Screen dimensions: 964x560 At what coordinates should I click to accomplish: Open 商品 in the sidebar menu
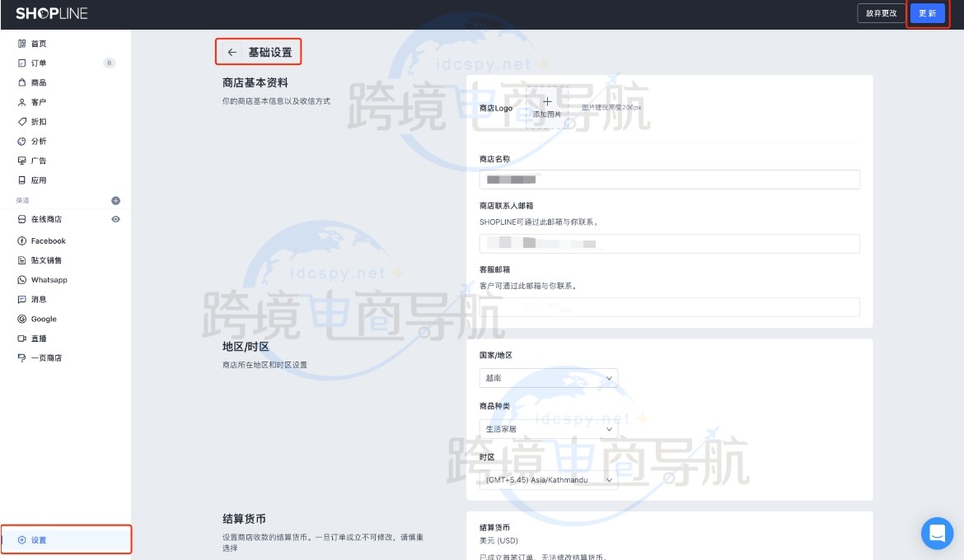(39, 83)
